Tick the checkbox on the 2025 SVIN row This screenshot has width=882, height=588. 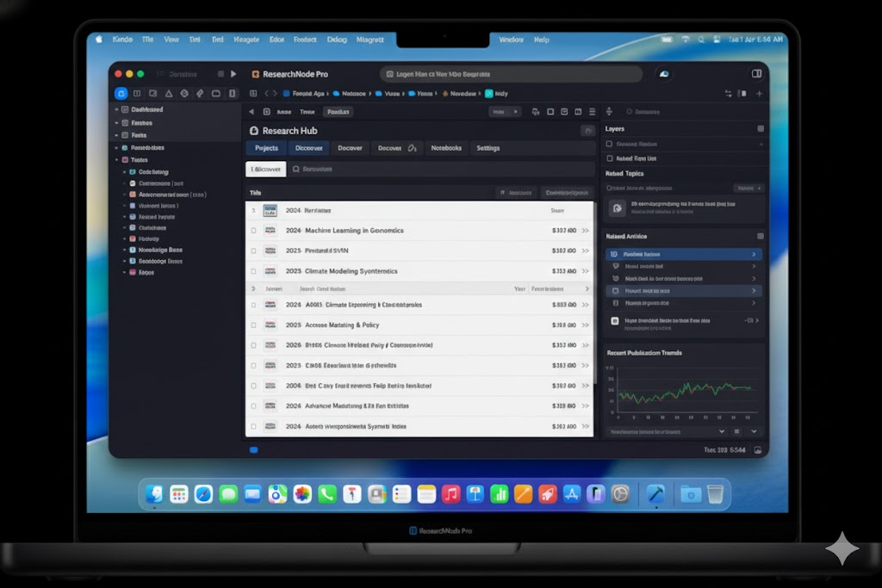click(254, 251)
